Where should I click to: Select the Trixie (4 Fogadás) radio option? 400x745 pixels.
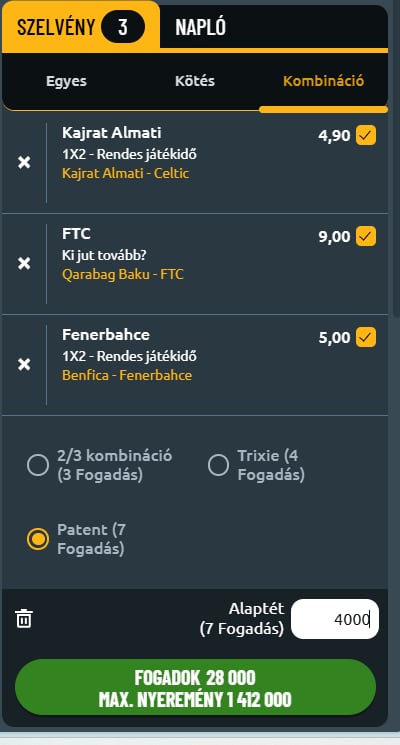[x=219, y=465]
